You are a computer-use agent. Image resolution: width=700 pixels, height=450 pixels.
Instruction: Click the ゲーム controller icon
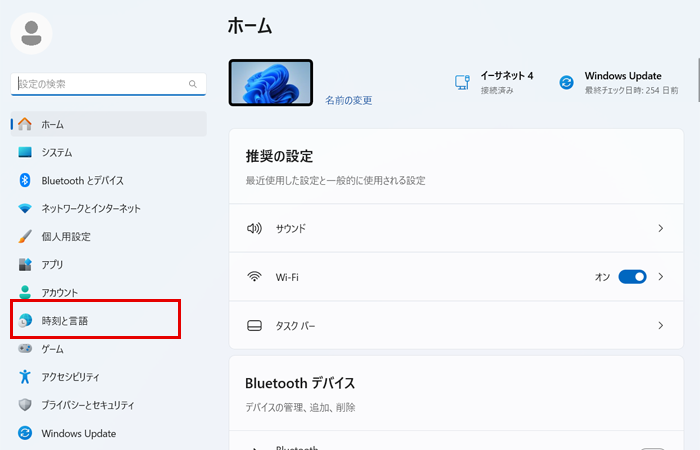[x=25, y=349]
